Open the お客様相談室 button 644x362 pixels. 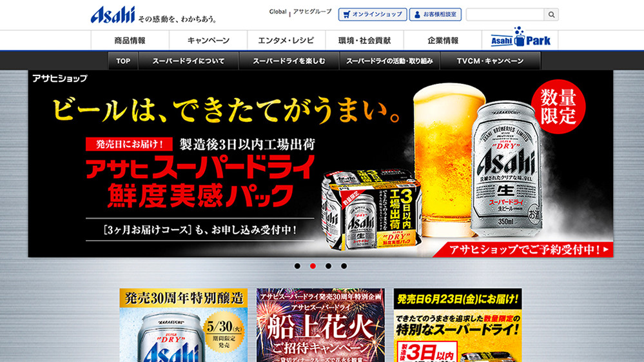tap(435, 14)
